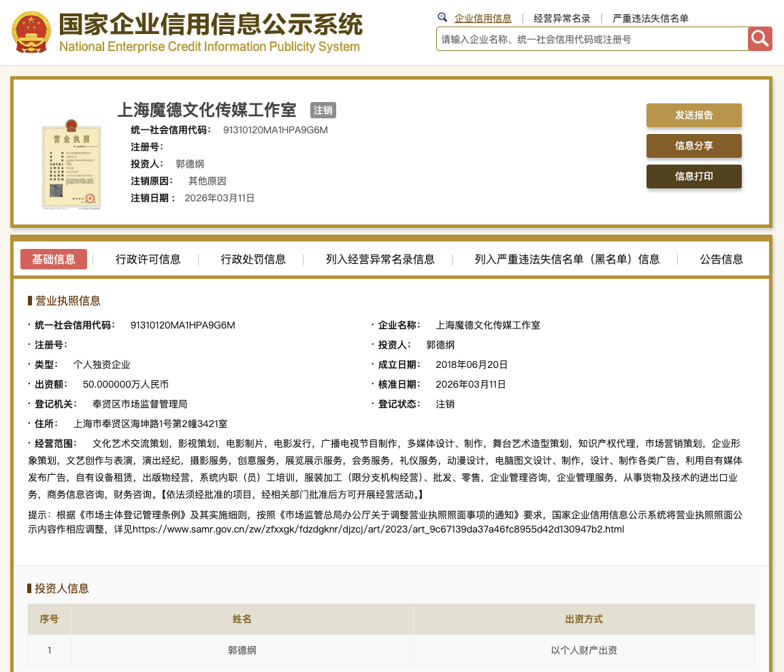Open the 严重违法失信名单 link
Viewport: 784px width, 672px height.
tap(651, 18)
